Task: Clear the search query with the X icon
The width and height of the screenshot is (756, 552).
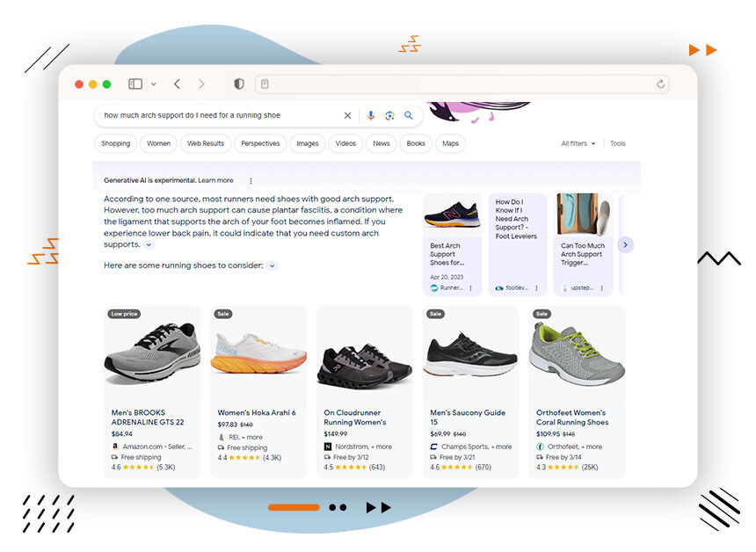Action: tap(348, 115)
